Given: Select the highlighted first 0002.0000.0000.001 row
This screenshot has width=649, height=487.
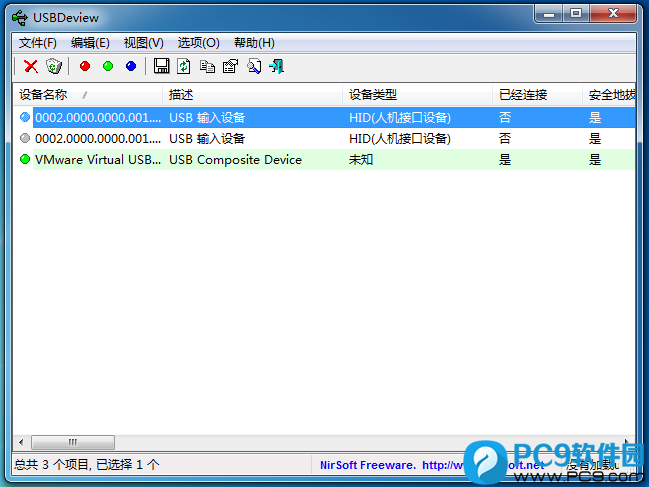Looking at the screenshot, I should click(324, 117).
